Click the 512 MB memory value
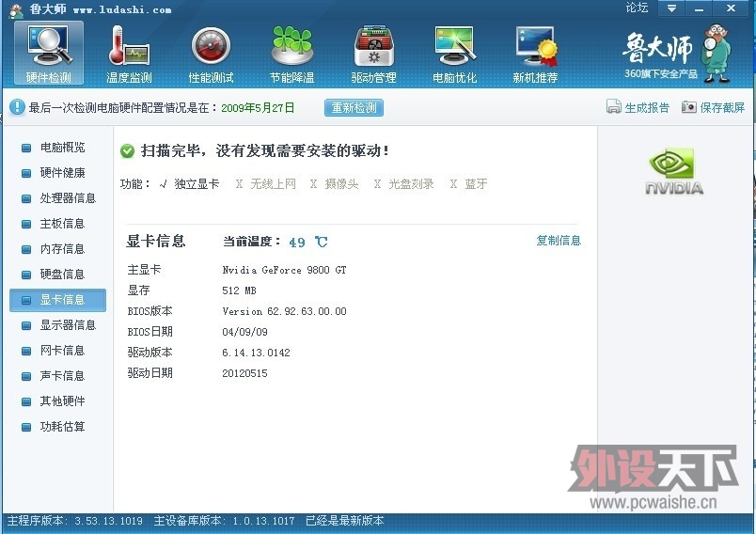The height and width of the screenshot is (534, 756). (x=239, y=291)
